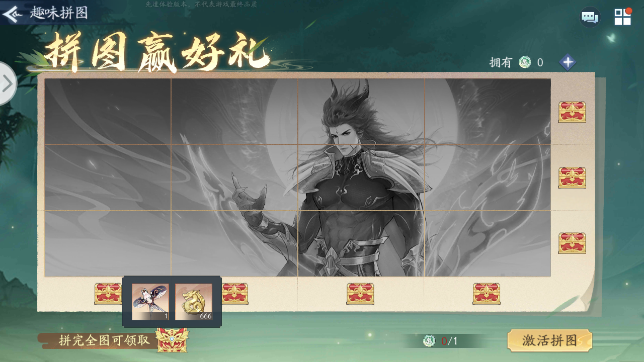
Task: Open the chat bubble icon
Action: tap(590, 18)
